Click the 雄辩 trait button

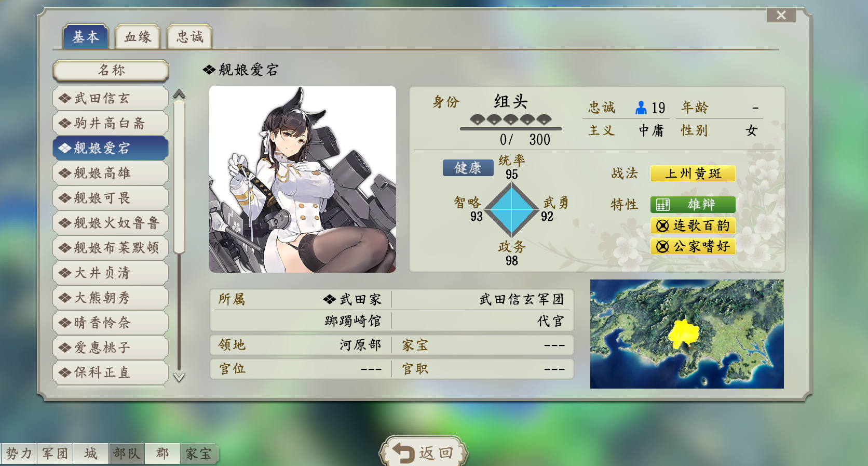coord(693,205)
